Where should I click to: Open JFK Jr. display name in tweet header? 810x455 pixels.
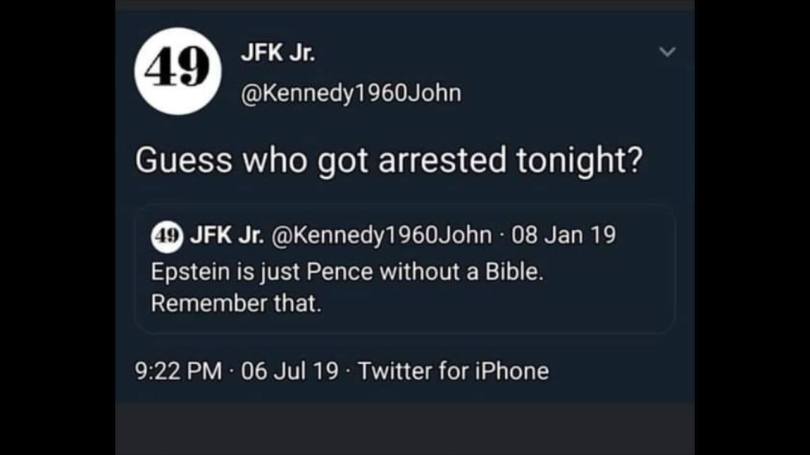(x=278, y=53)
